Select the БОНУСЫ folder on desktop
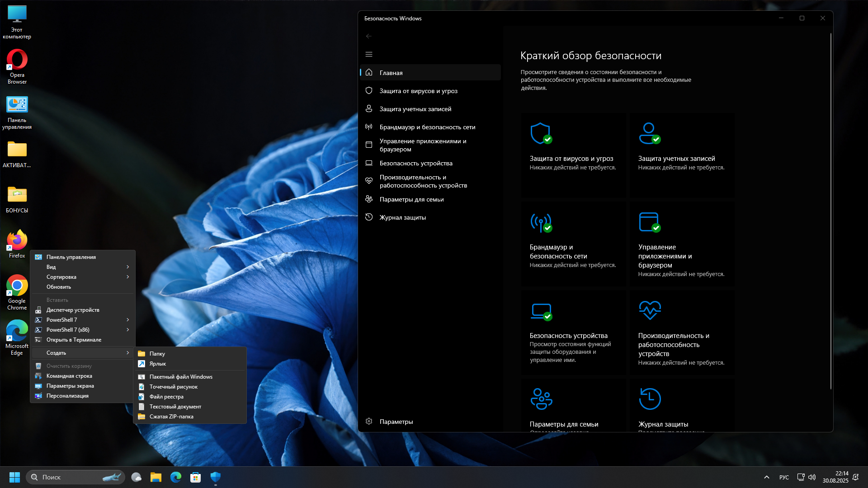Screen dimensions: 868x488 tap(17, 199)
